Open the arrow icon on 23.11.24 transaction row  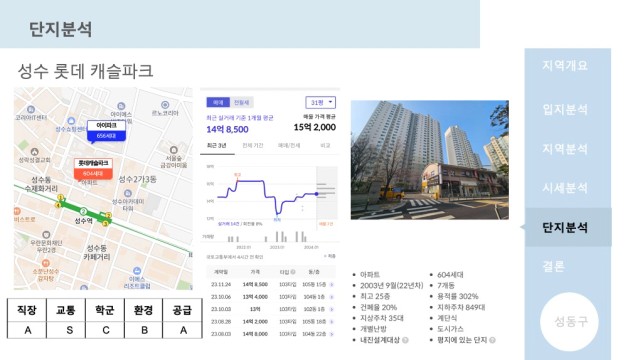coord(331,284)
